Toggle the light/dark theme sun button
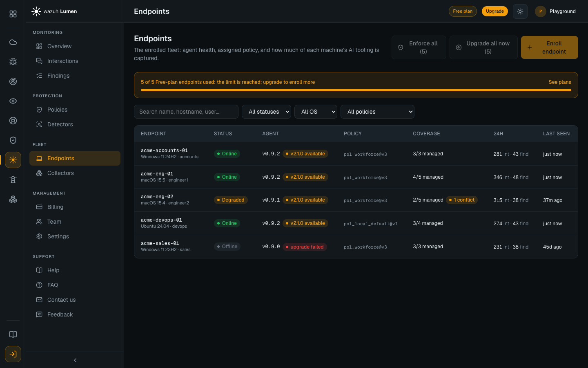 pyautogui.click(x=520, y=11)
